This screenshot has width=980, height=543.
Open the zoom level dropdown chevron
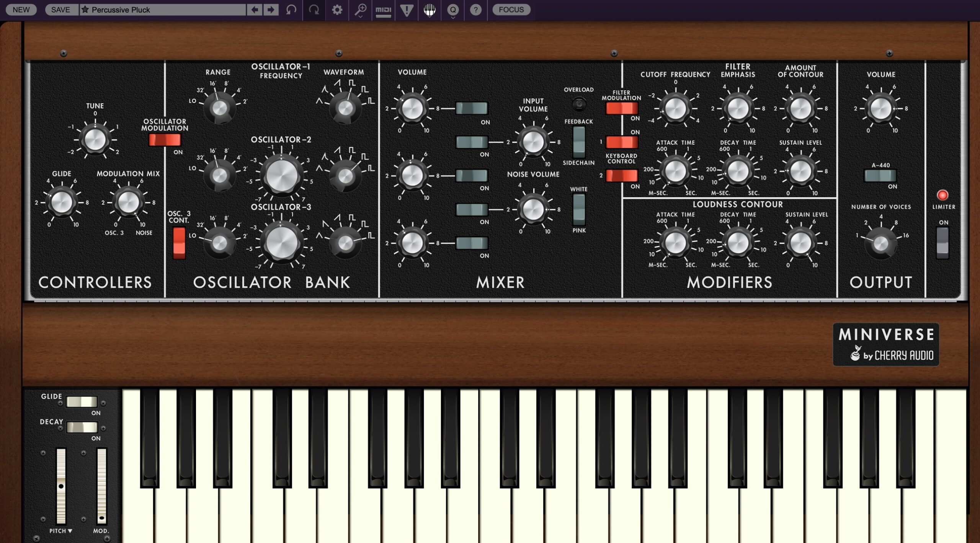pyautogui.click(x=360, y=17)
